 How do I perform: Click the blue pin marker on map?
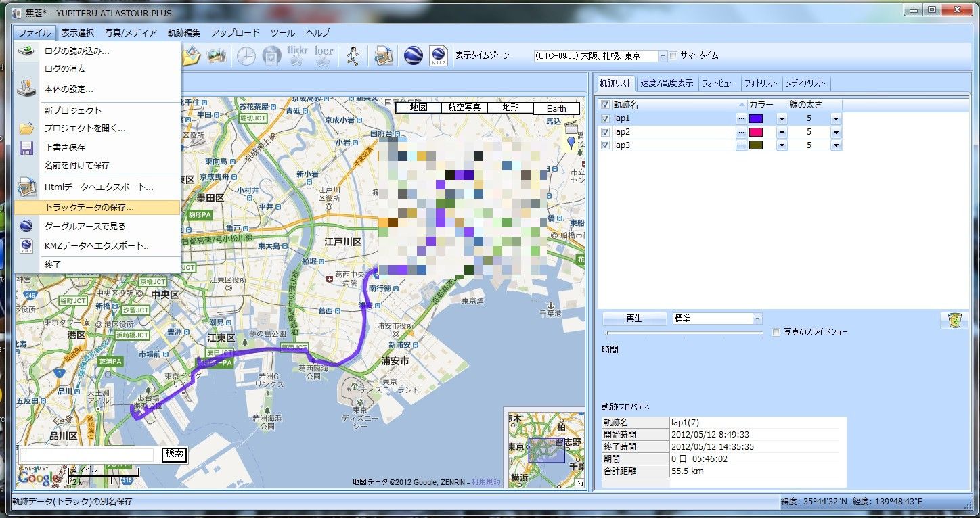(x=571, y=143)
